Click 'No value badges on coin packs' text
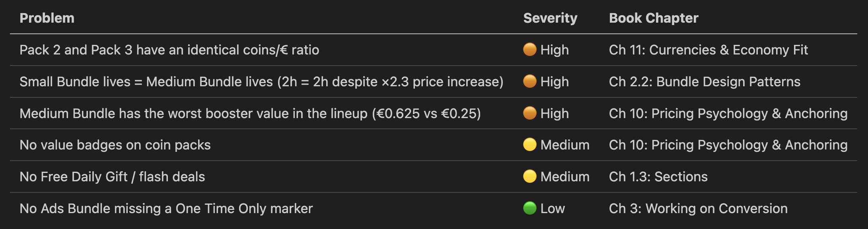 (115, 145)
